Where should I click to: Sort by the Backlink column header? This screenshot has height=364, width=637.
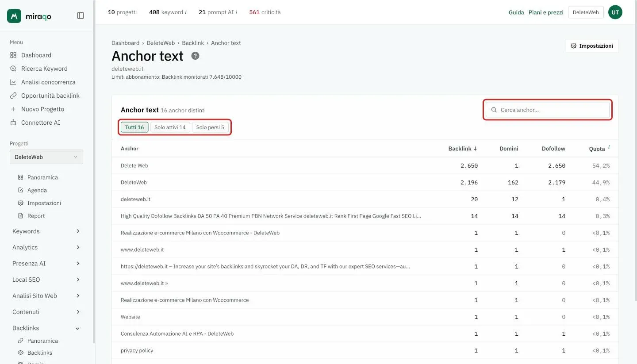[x=463, y=149]
